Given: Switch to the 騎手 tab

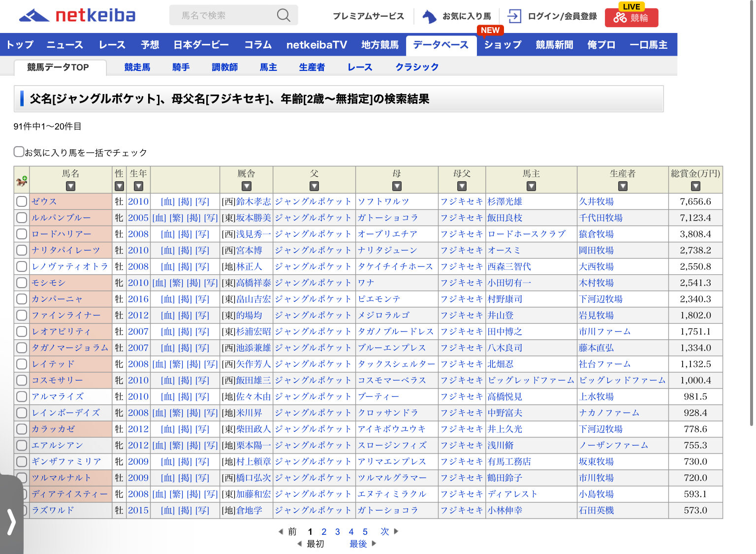Looking at the screenshot, I should 181,67.
